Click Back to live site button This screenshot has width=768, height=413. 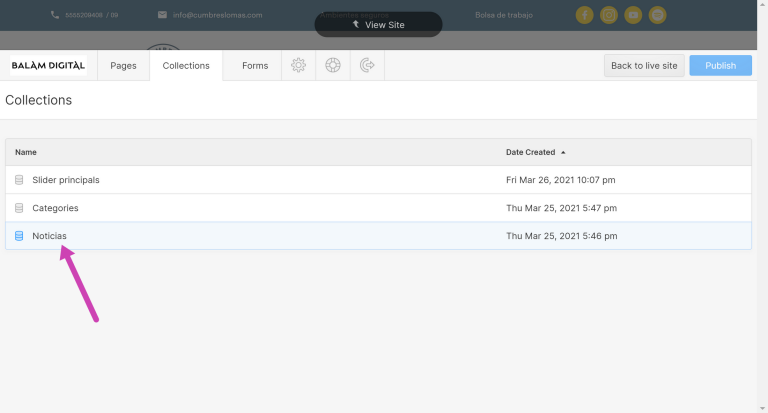pos(644,66)
